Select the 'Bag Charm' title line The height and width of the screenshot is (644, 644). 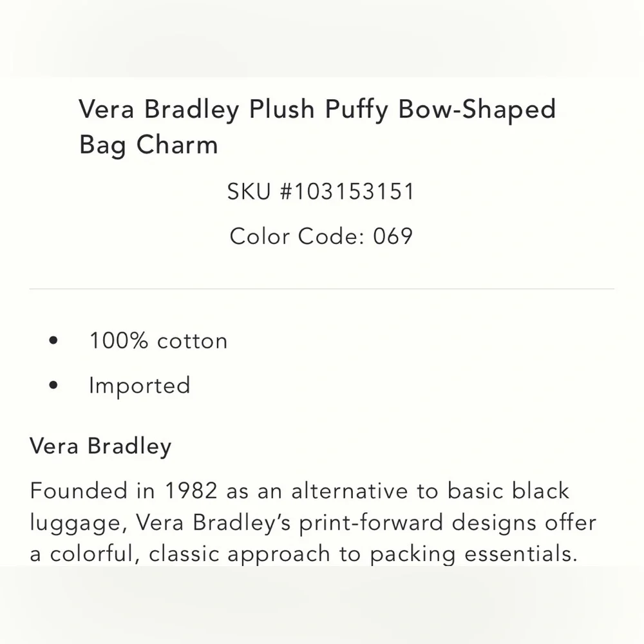coord(148,145)
